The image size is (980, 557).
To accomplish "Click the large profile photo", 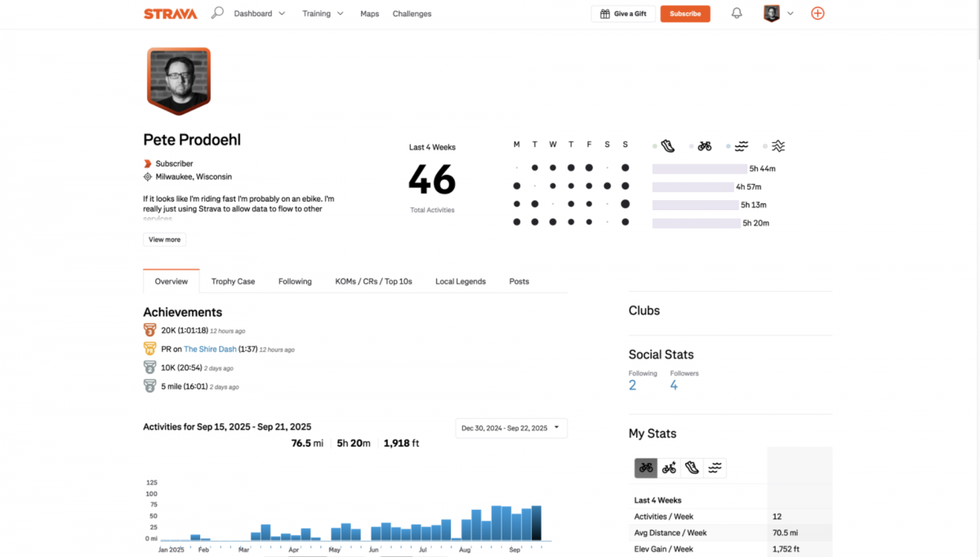I will coord(179,79).
